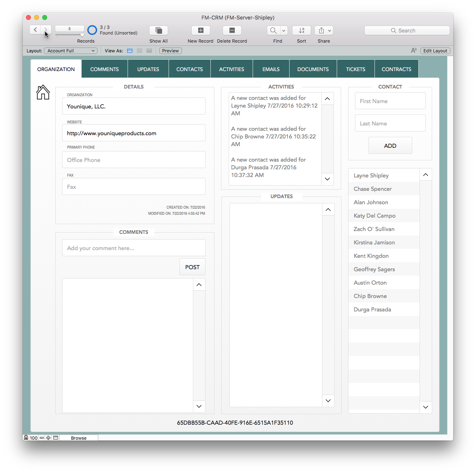Click the Edit Layout button
The height and width of the screenshot is (473, 476).
pos(435,51)
